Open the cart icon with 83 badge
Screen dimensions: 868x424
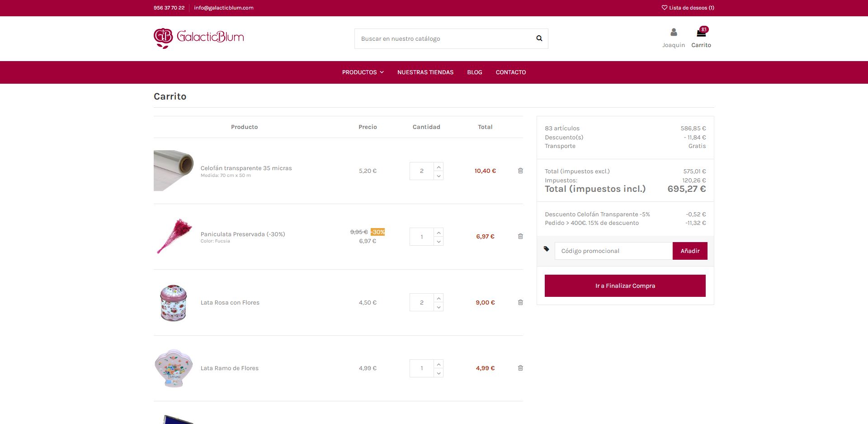(x=701, y=32)
